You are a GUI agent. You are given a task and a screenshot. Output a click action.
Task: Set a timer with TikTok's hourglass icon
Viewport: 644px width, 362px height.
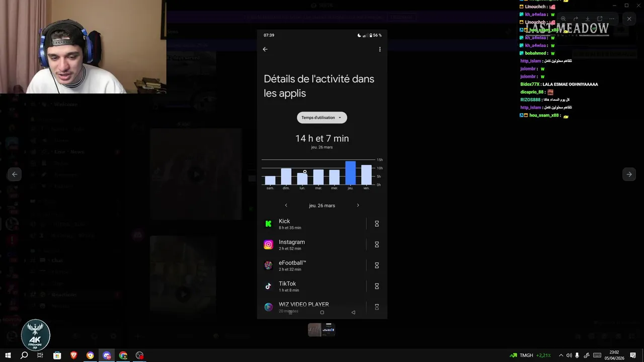pos(376,287)
